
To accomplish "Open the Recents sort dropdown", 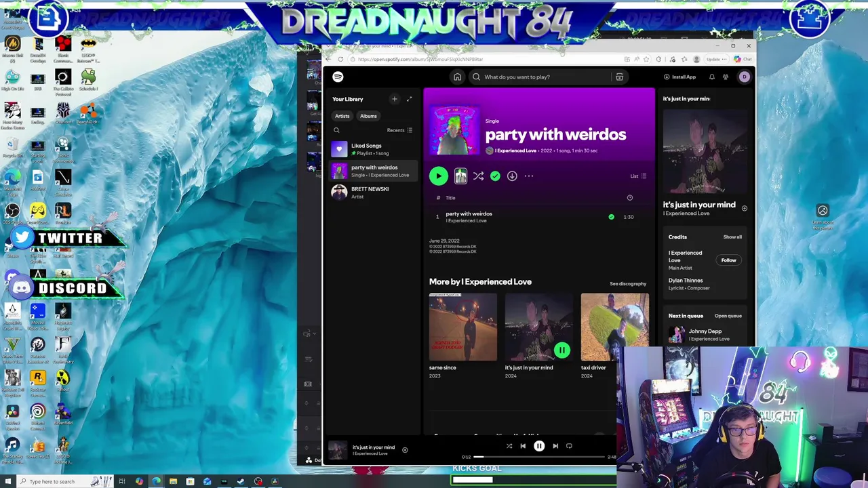I will click(399, 130).
